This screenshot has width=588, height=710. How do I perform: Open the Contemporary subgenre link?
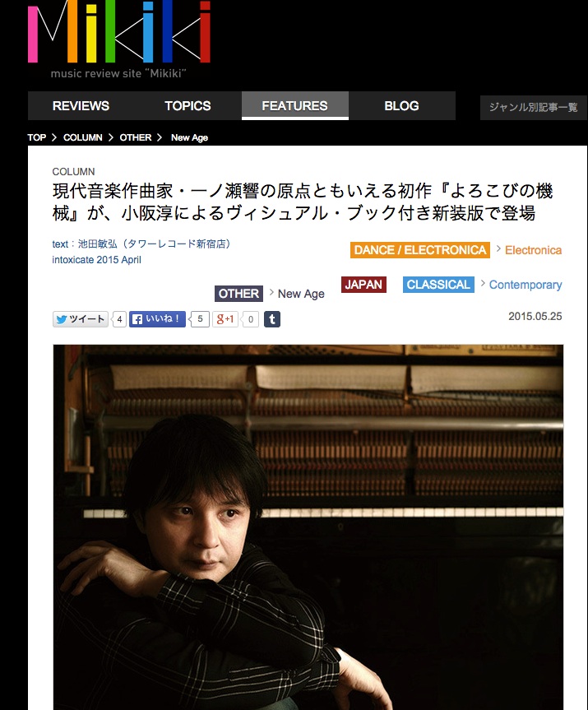click(525, 285)
